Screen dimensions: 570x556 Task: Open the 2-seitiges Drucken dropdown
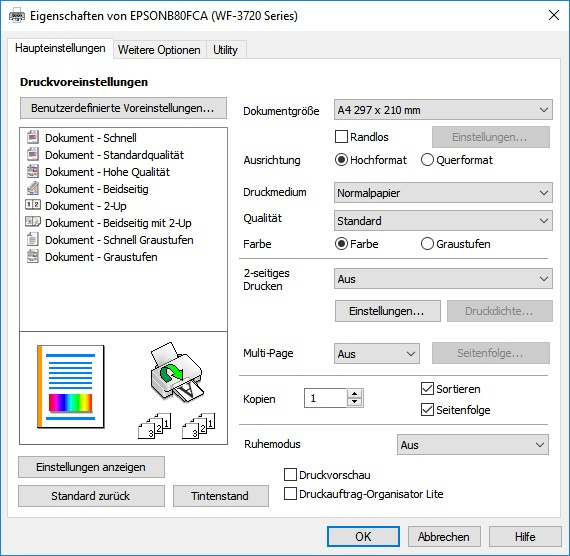[x=443, y=279]
